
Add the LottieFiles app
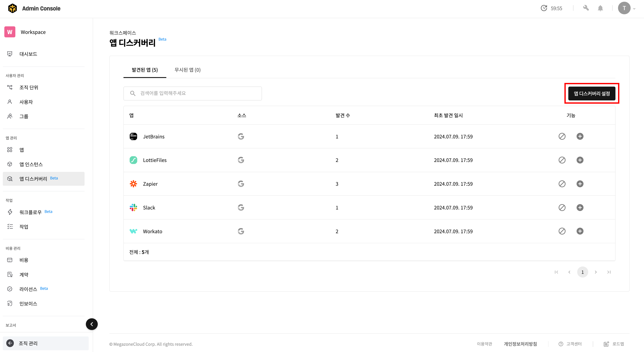click(x=580, y=160)
